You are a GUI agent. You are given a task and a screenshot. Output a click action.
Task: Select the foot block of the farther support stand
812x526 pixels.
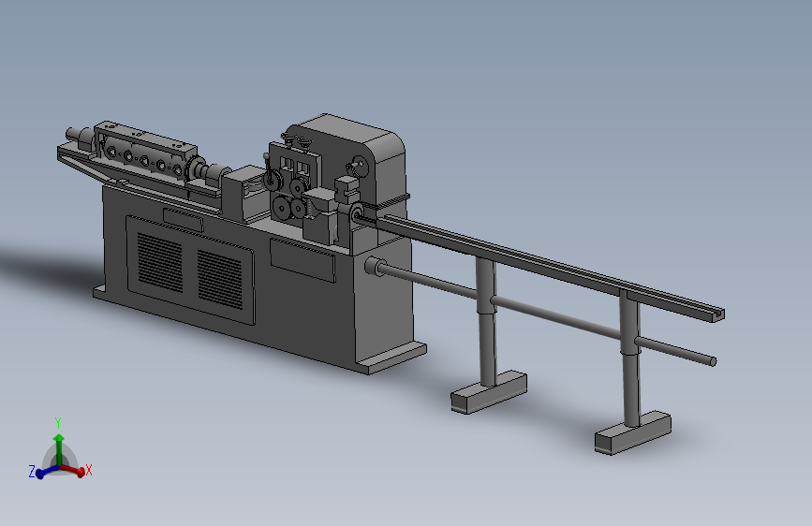(489, 392)
